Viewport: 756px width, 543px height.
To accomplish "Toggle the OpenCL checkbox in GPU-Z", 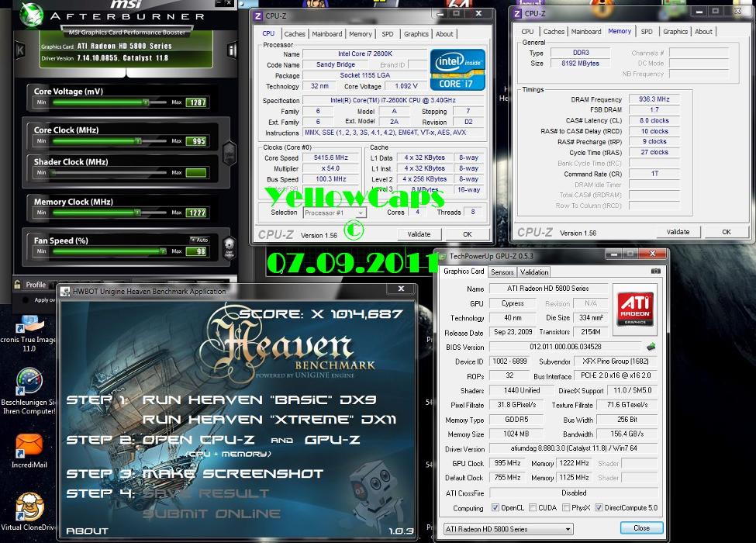I will click(x=495, y=507).
